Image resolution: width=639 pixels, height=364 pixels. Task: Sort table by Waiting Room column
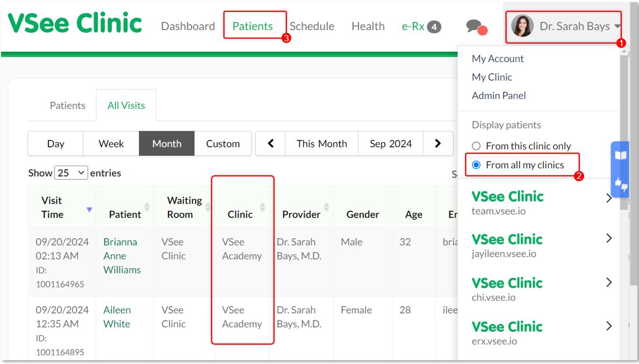(208, 207)
